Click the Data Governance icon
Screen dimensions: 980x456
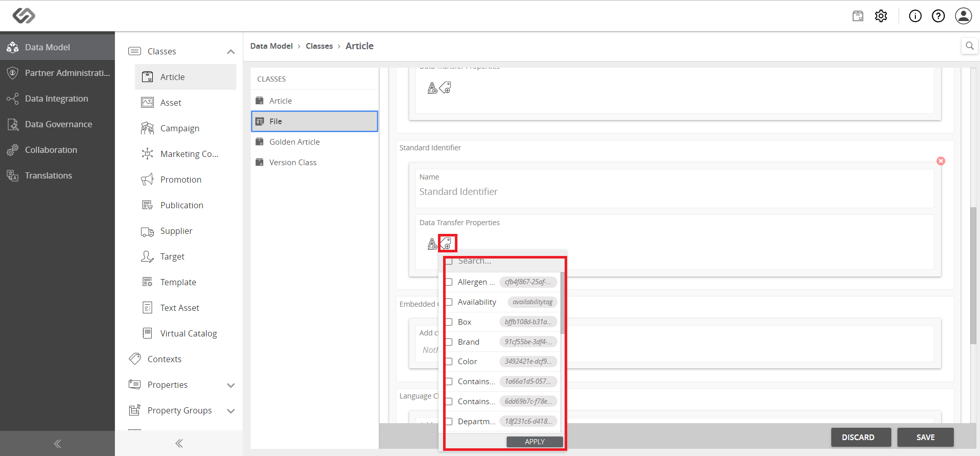(x=13, y=124)
